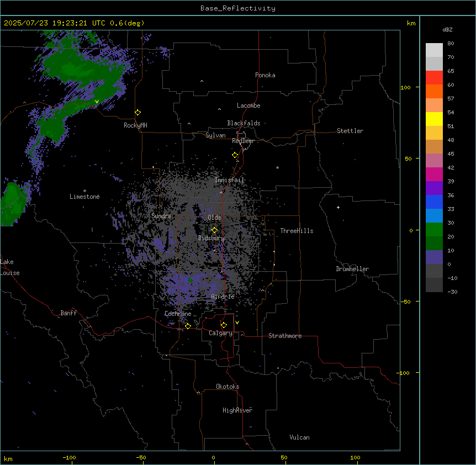Click the Lake Louise label
476x465 pixels.
pos(10,267)
